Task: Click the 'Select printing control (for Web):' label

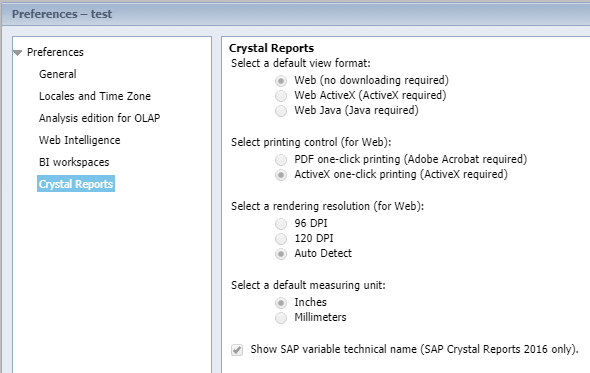Action: (x=311, y=142)
